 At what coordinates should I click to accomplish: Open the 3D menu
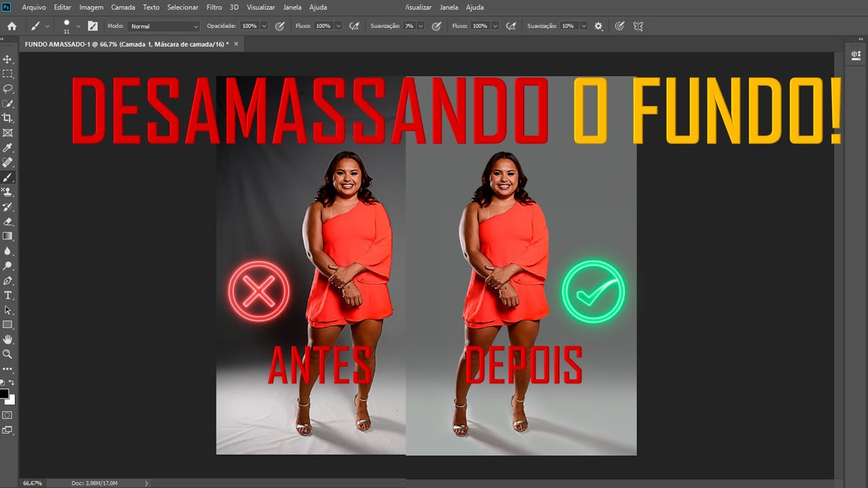[x=234, y=7]
